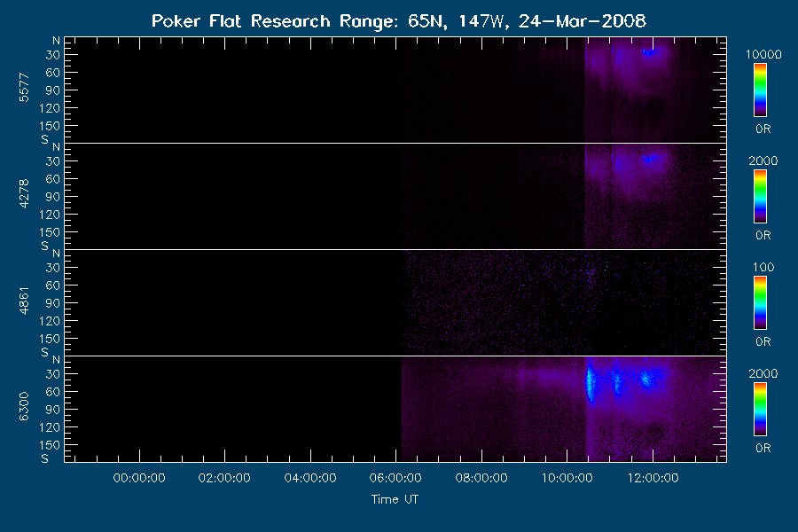The height and width of the screenshot is (532, 798).
Task: Click the bright auroral blob in the 5577 panel
Action: tap(649, 52)
